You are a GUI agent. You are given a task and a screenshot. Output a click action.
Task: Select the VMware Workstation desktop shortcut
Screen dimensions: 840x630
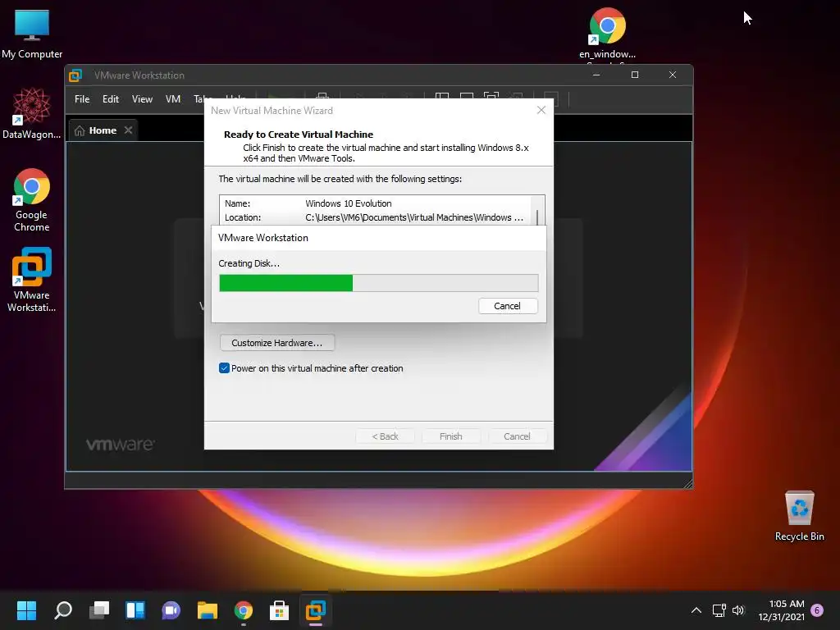[32, 279]
